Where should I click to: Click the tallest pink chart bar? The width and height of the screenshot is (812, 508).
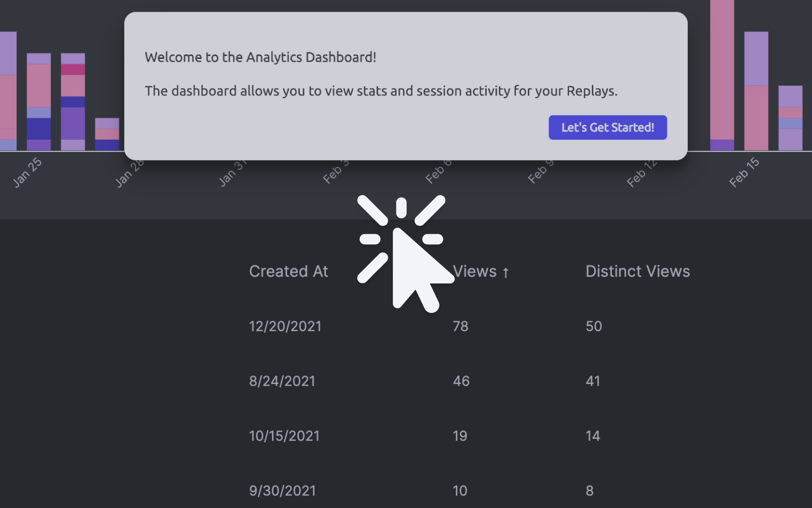[722, 71]
